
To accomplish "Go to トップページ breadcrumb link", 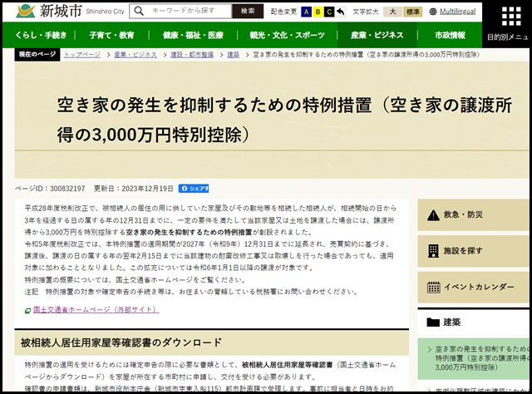I will [82, 55].
